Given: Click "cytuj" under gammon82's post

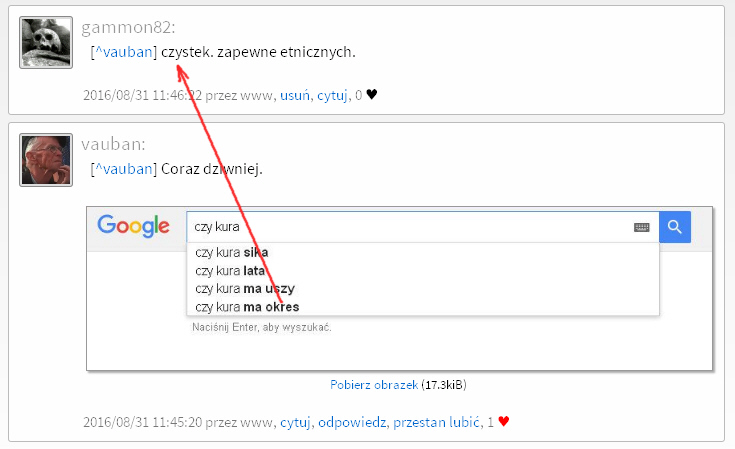Looking at the screenshot, I should pyautogui.click(x=332, y=95).
